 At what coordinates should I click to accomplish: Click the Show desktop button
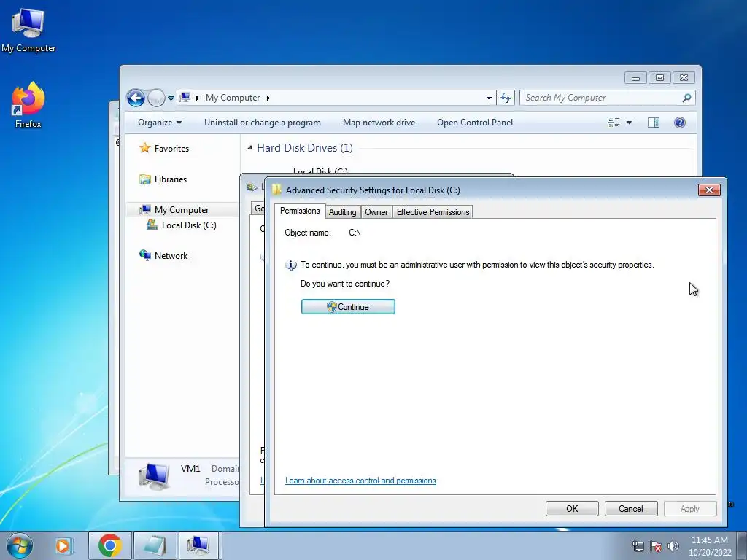[742, 545]
